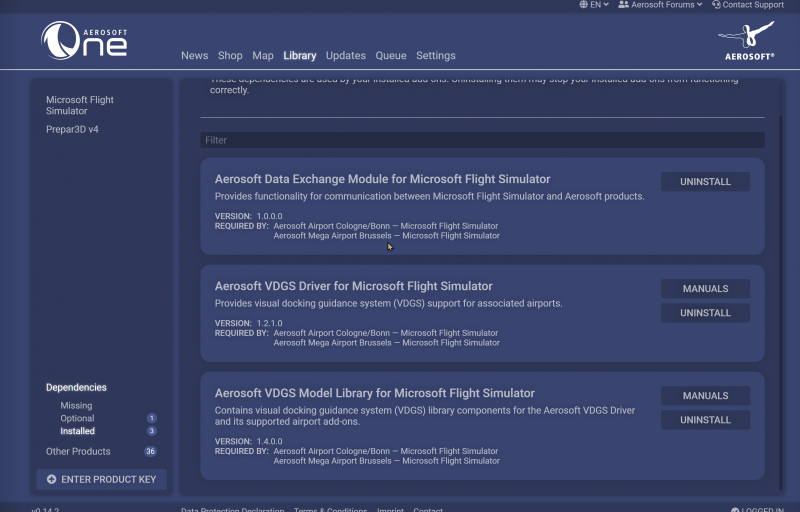Click the Dependencies sidebar heading

(x=76, y=388)
